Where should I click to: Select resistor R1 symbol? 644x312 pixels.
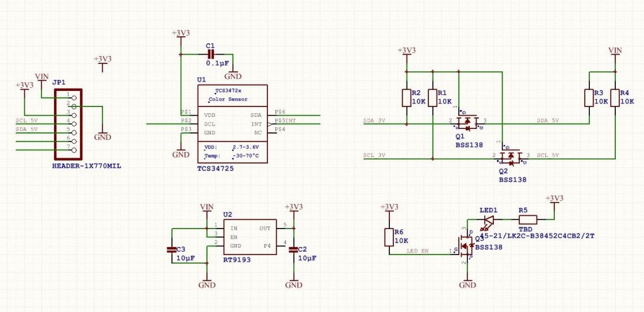coord(432,98)
